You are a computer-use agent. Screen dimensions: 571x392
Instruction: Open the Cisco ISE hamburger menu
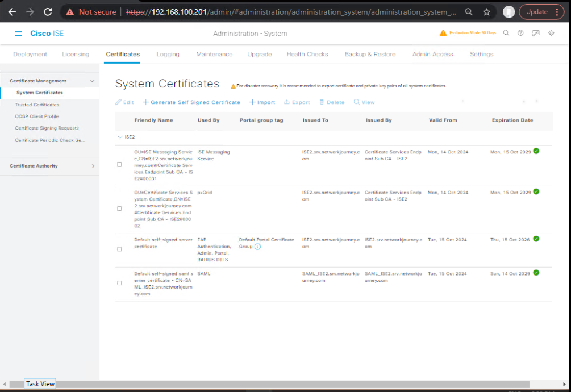[x=18, y=34]
